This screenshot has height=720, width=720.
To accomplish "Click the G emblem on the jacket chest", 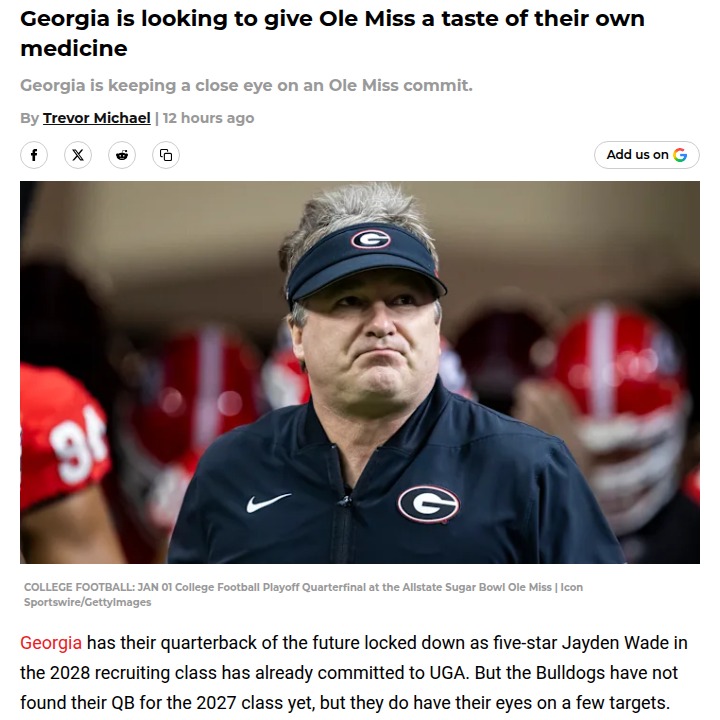I will [428, 502].
